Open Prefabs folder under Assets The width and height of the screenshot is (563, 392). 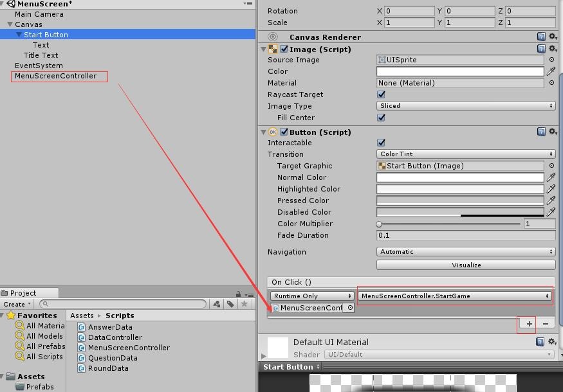point(35,387)
